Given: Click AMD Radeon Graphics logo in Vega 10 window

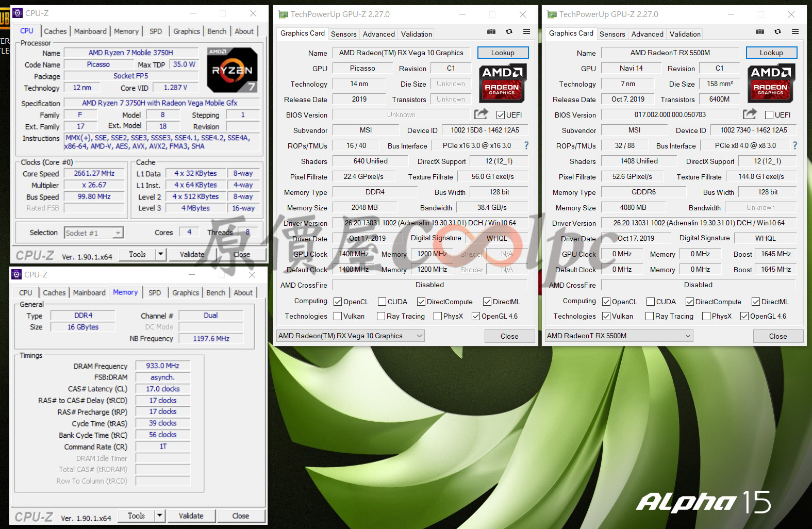Looking at the screenshot, I should point(503,83).
